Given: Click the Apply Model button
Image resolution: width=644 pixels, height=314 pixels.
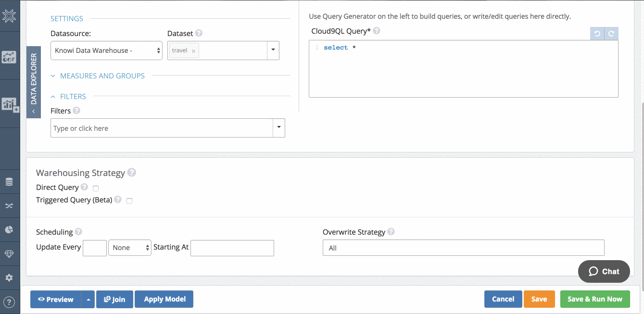Looking at the screenshot, I should pos(164,299).
